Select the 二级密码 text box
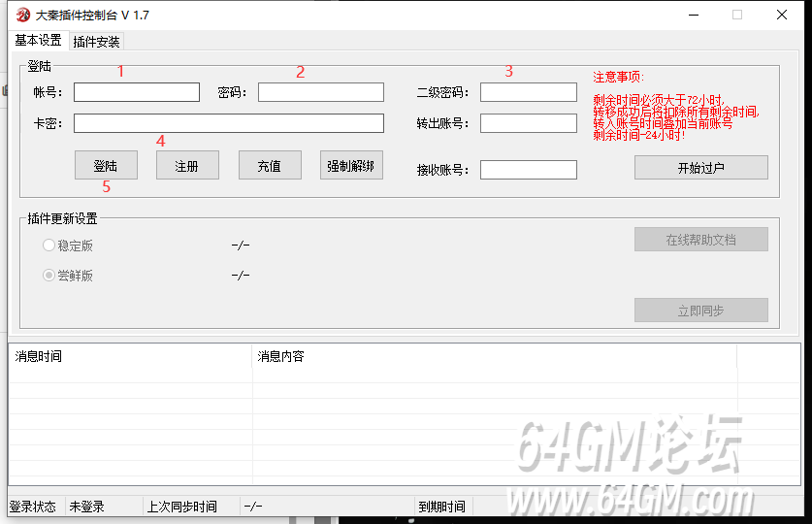Viewport: 812px width, 524px height. click(x=528, y=92)
